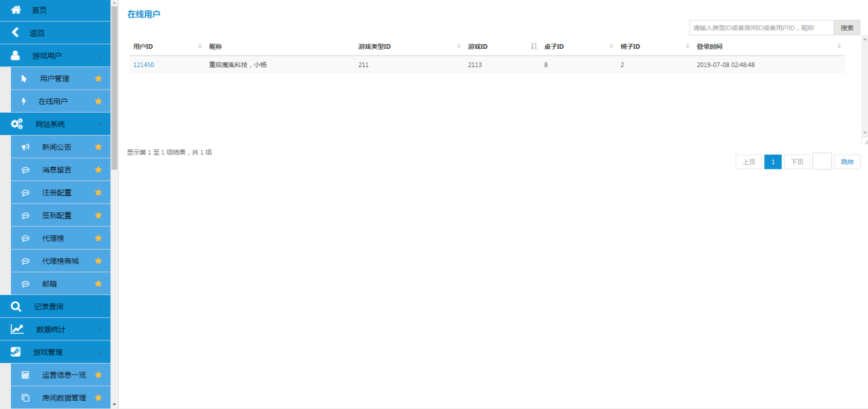Click the chart icon beside 数据统计
868x409 pixels.
point(16,329)
